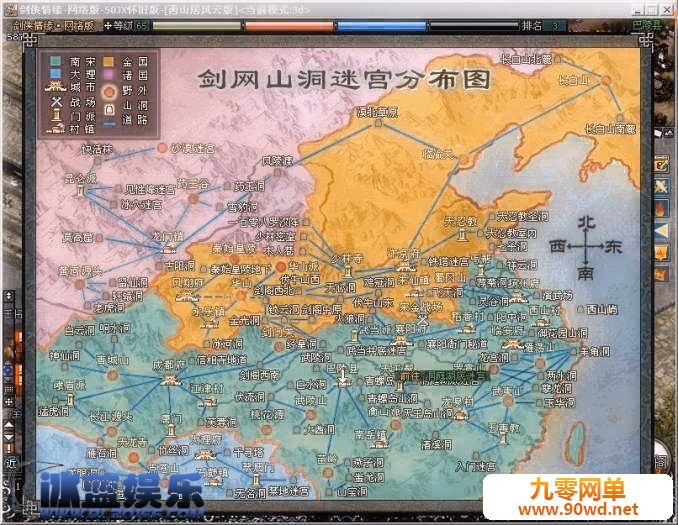This screenshot has width=678, height=525.
Task: Click the 巴陵县 region name in top-right corner
Action: pyautogui.click(x=647, y=25)
